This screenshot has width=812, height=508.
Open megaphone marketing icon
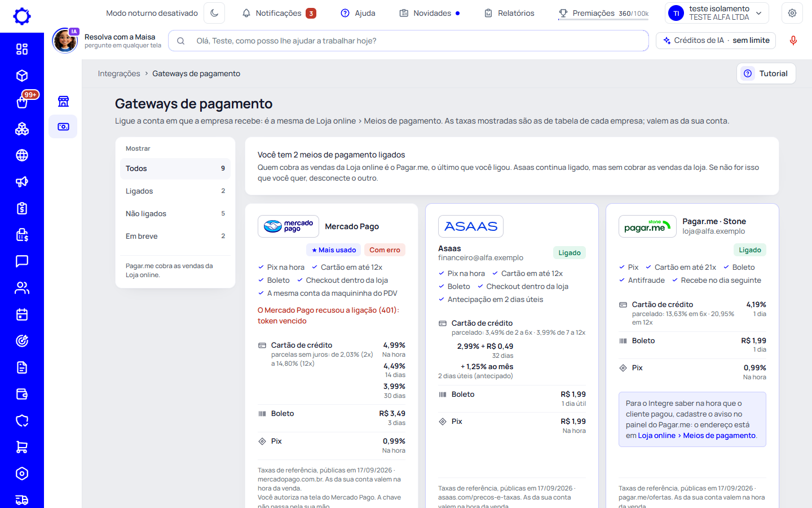point(22,182)
